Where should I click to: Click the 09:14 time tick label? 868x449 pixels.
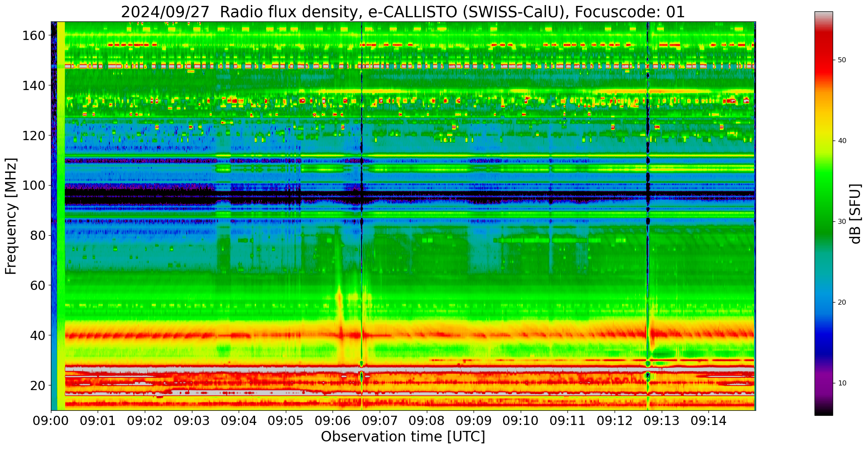tap(708, 420)
